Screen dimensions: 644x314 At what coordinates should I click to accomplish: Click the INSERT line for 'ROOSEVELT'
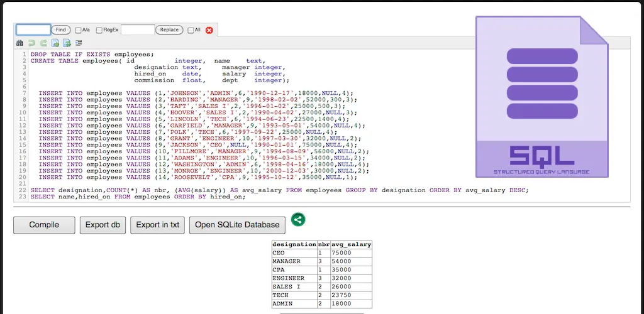[x=198, y=179]
